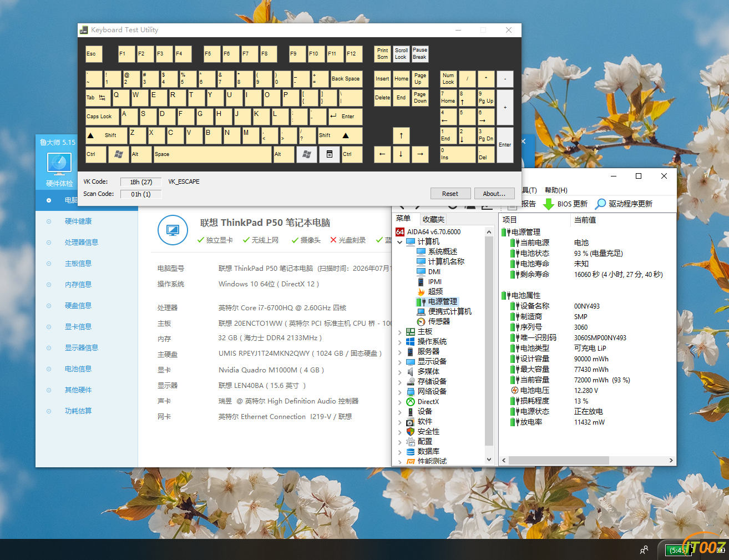This screenshot has height=560, width=729.
Task: Expand the DirectX branch chevron
Action: pos(400,402)
